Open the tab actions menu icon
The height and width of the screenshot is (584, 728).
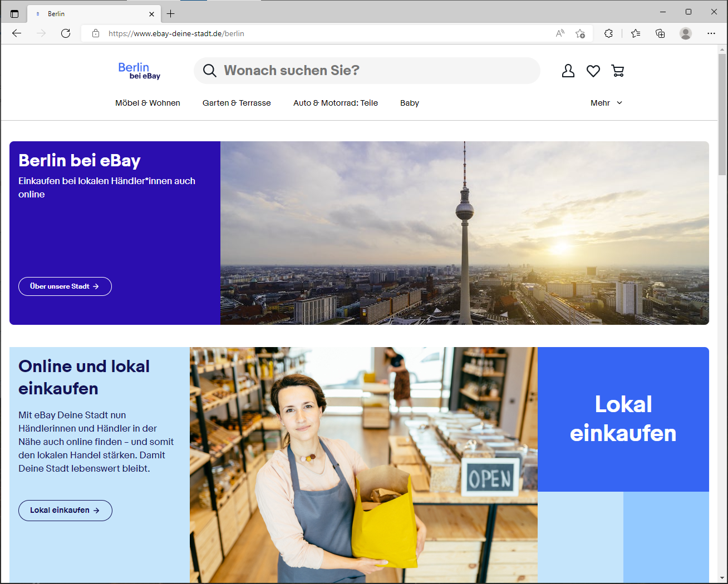(14, 13)
